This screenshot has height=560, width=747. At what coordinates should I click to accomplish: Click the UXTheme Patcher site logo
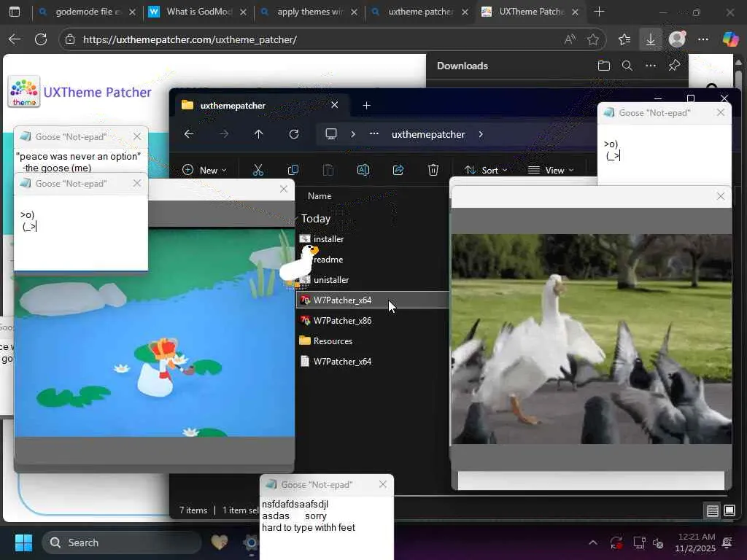tap(24, 91)
